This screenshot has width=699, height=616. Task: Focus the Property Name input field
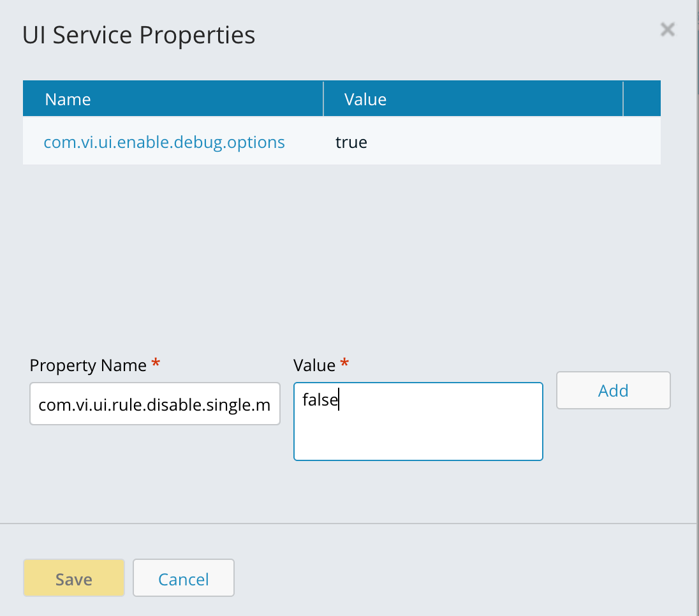(x=154, y=404)
